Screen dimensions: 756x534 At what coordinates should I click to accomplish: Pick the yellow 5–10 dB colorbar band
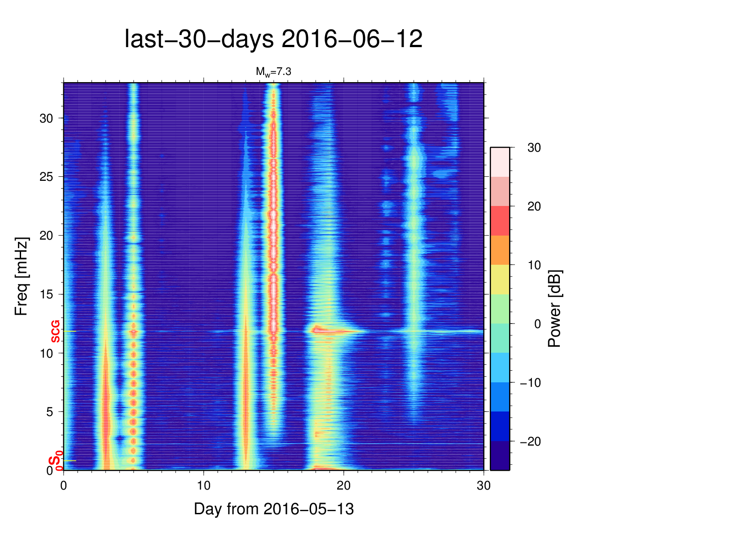click(x=500, y=280)
